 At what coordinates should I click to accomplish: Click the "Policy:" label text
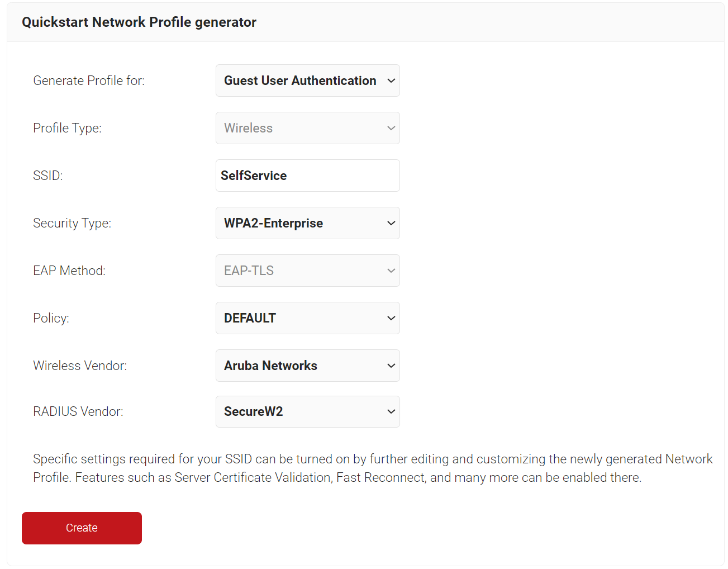point(51,318)
